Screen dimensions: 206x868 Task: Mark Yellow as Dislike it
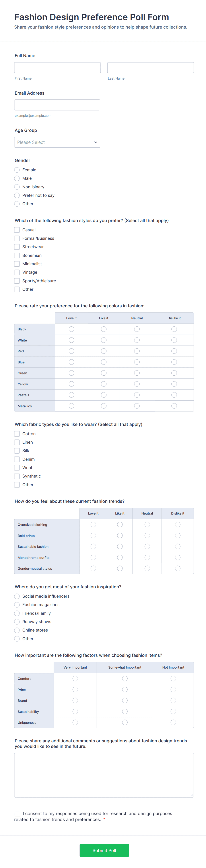[174, 384]
